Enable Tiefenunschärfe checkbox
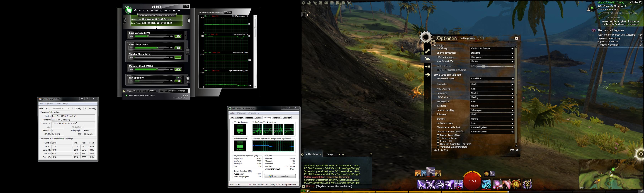Viewport: 644px width, 193px height. tap(438, 138)
